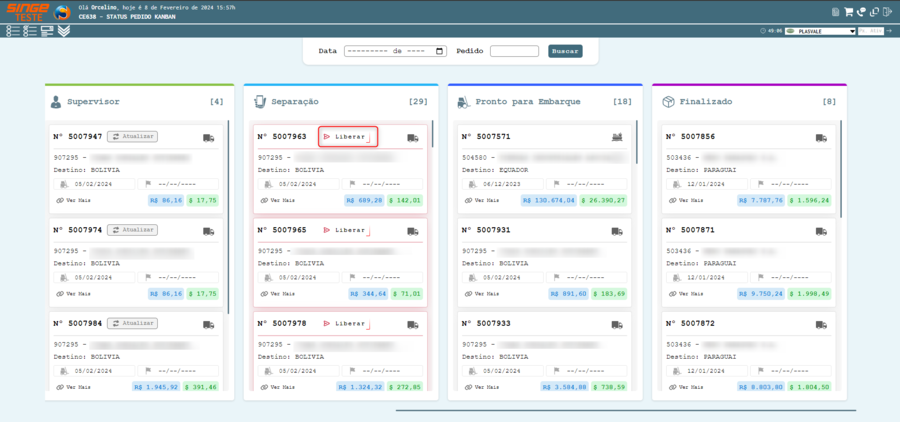Click truck icon on order 5007947
Image resolution: width=900 pixels, height=422 pixels.
coord(208,137)
